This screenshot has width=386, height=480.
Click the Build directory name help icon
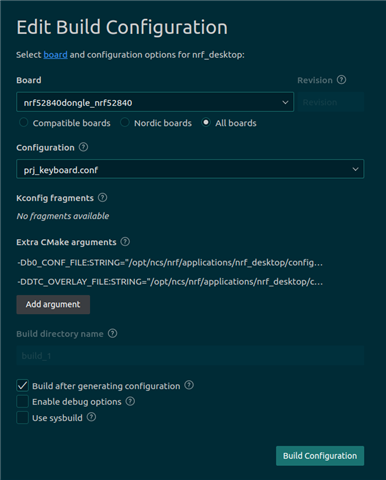(113, 333)
